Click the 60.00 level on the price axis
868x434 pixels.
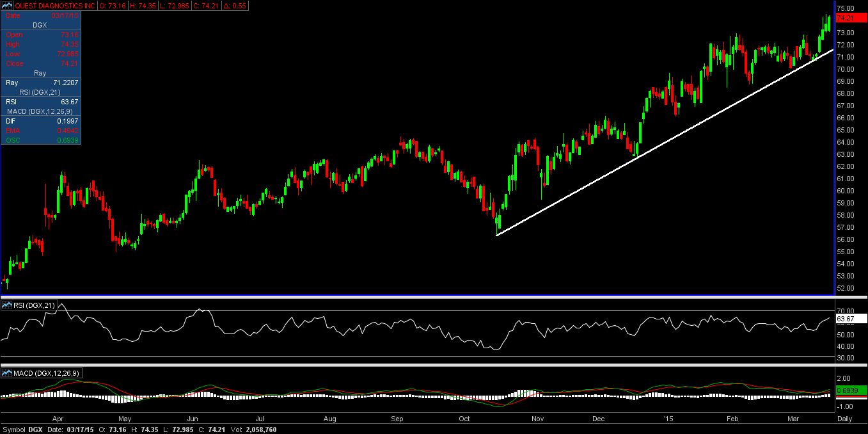tap(845, 191)
